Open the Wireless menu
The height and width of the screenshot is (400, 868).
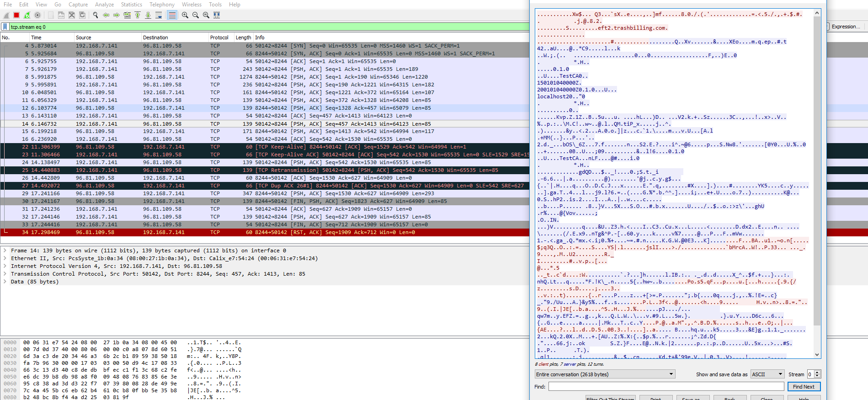point(192,5)
